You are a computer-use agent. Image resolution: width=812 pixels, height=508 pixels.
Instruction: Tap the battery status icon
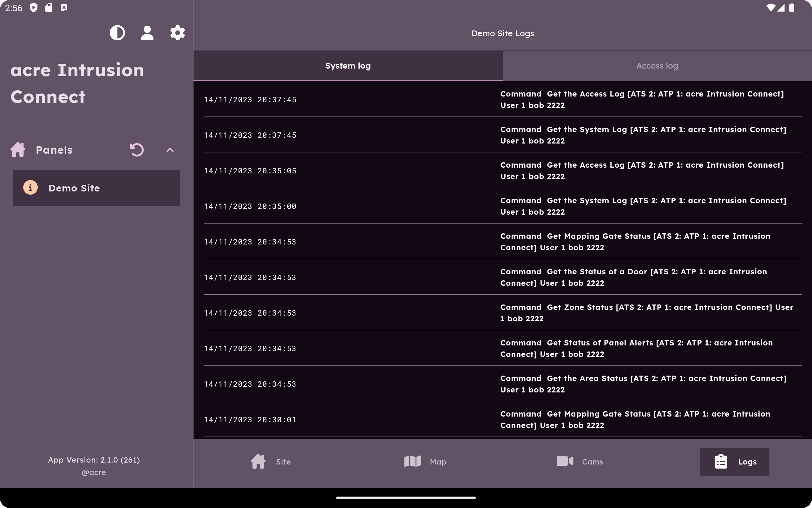click(x=792, y=7)
